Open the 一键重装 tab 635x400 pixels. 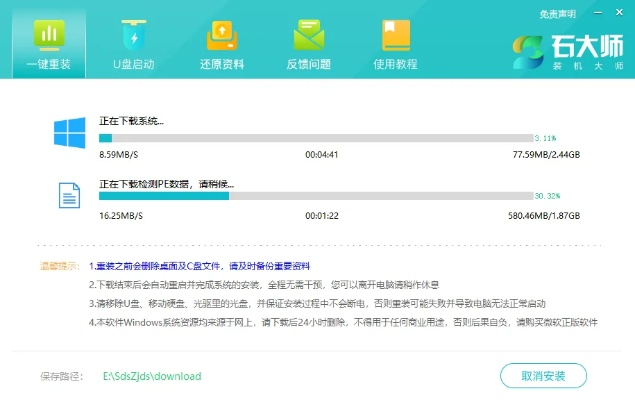(x=49, y=43)
